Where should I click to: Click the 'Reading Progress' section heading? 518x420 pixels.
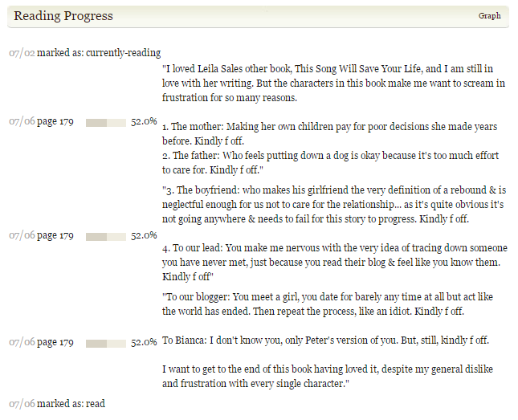[x=63, y=16]
